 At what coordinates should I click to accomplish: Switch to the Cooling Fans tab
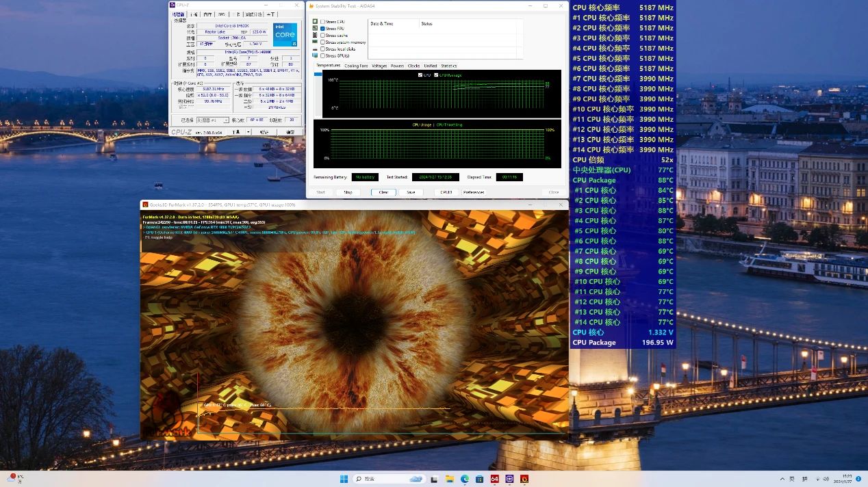coord(355,66)
